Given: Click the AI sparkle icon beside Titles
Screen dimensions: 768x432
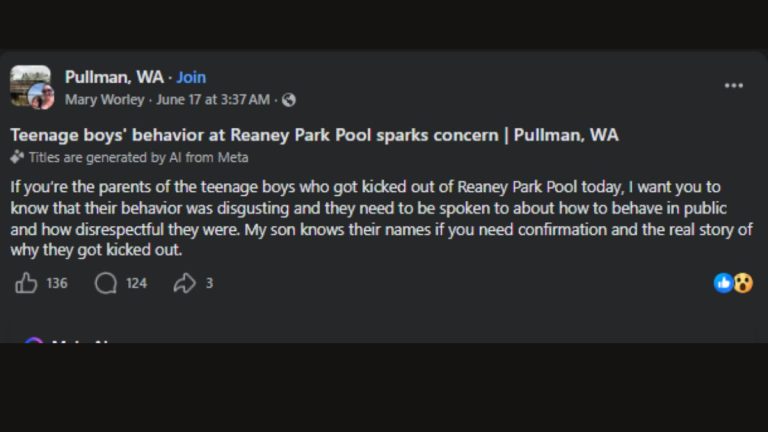Looking at the screenshot, I should 17,157.
